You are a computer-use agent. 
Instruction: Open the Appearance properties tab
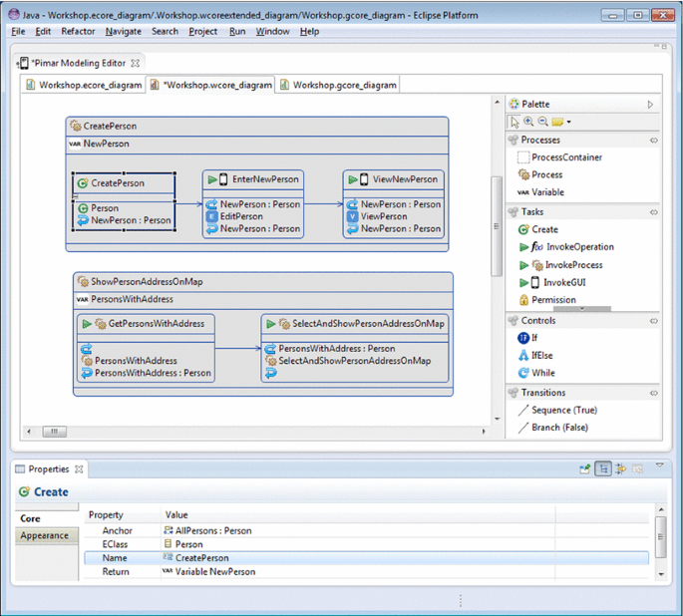tap(45, 535)
